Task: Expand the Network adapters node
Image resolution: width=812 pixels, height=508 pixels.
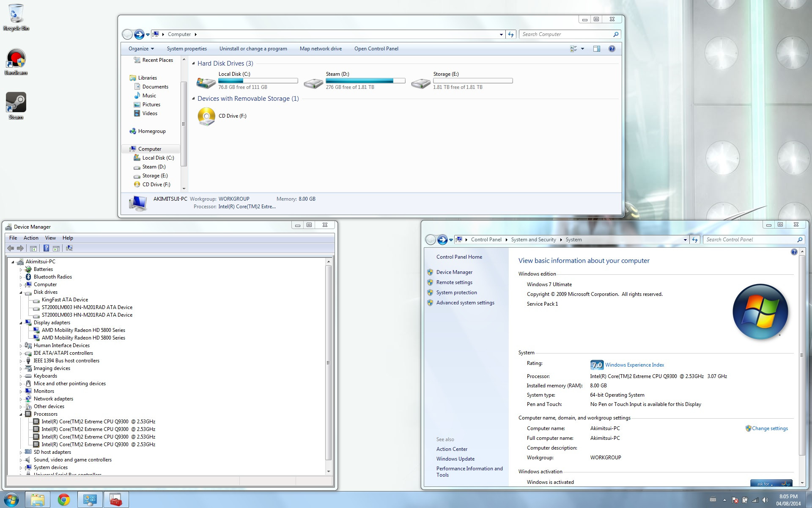Action: click(x=21, y=399)
